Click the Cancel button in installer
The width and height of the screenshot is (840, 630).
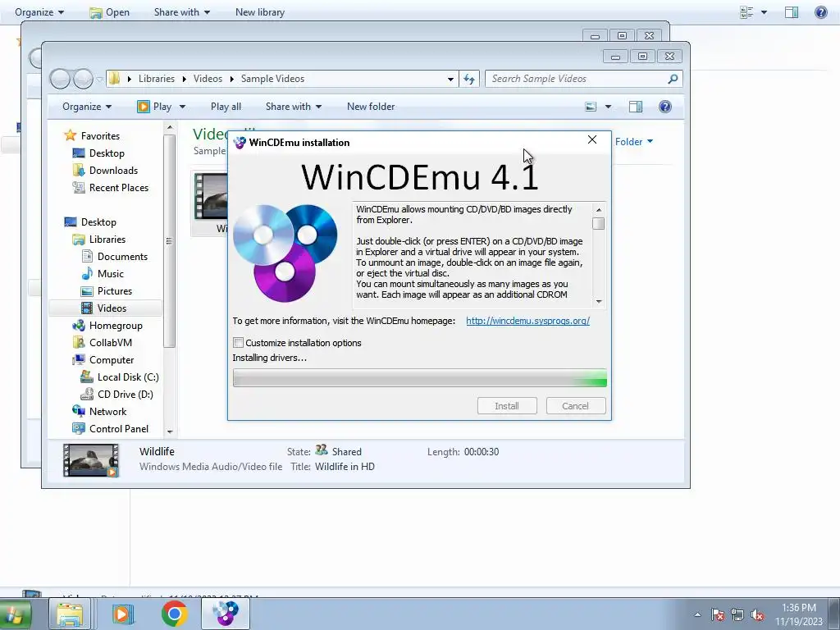click(576, 405)
